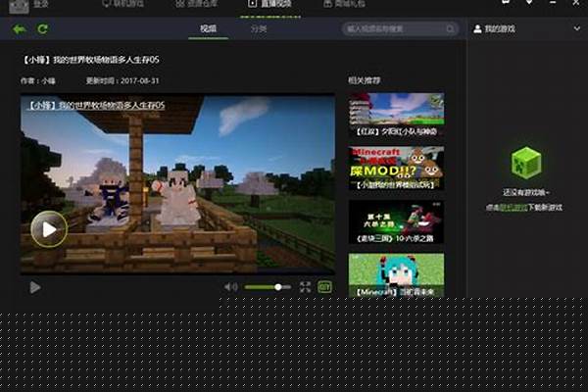This screenshot has height=392, width=588.
Task: Switch to the 资源仓库 top tab
Action: coord(197,4)
